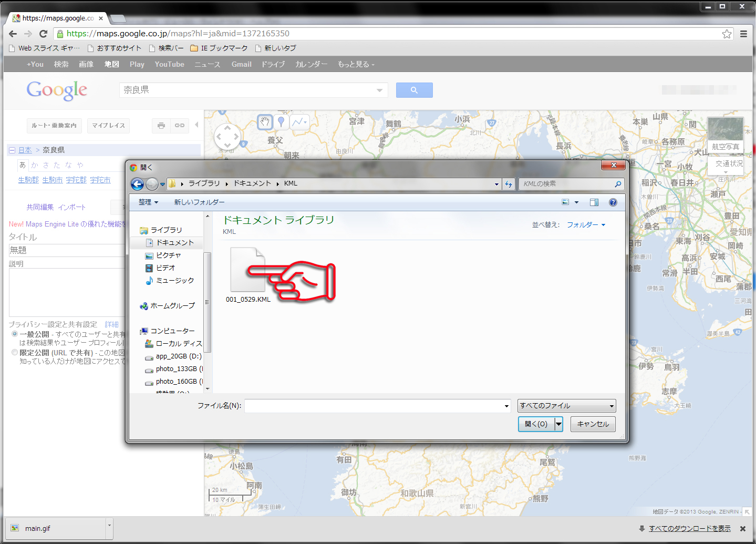Open Gmail from the Google bar
Viewport: 756px width, 544px height.
(x=242, y=64)
